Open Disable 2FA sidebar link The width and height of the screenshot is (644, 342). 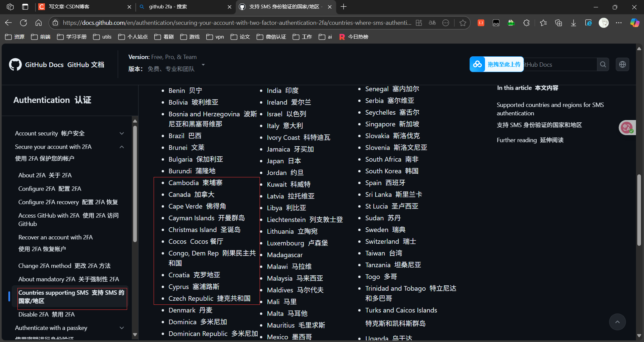click(47, 315)
